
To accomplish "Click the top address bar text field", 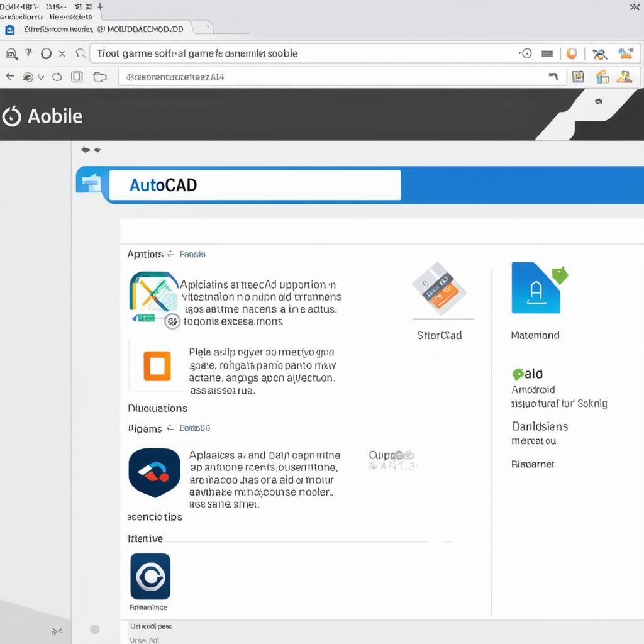I will pyautogui.click(x=302, y=53).
